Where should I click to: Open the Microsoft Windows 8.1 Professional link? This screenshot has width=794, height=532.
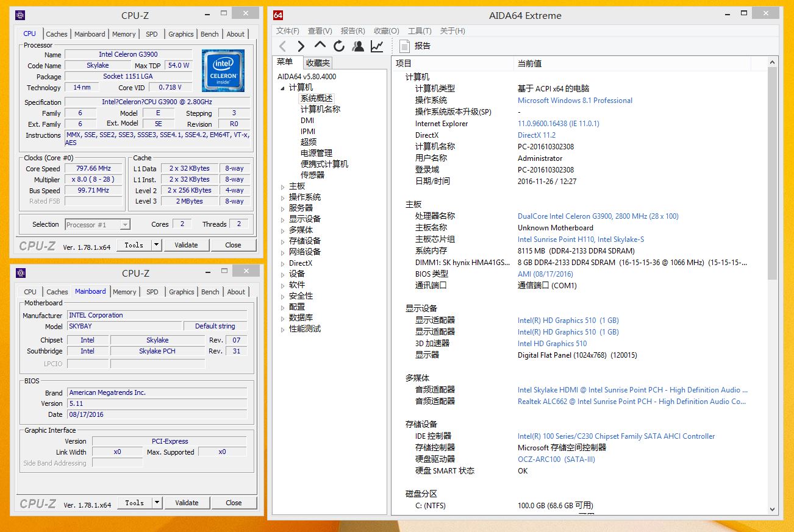(574, 101)
